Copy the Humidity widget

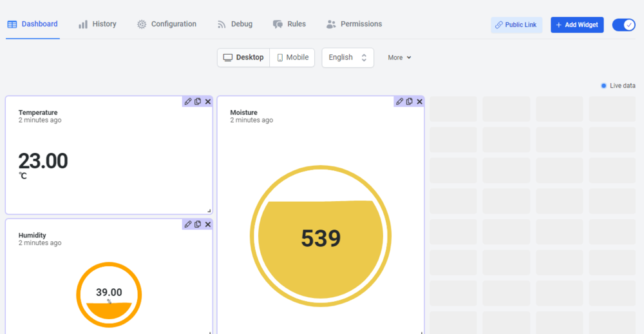198,224
